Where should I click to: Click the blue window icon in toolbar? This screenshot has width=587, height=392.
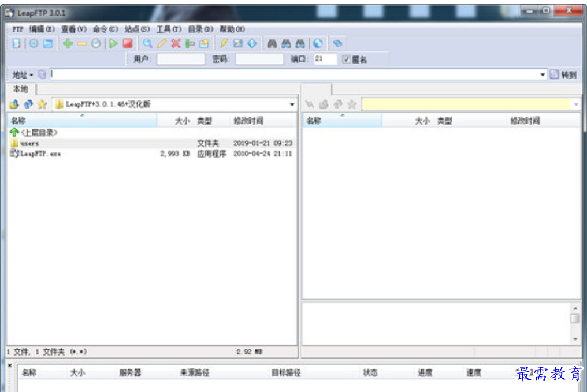(x=48, y=43)
